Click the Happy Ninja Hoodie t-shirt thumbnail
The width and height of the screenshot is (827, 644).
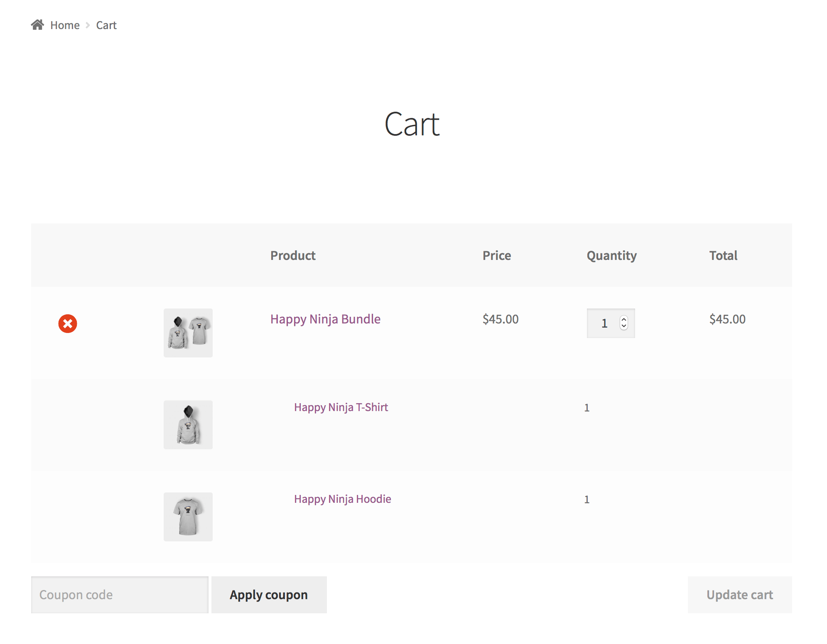click(x=188, y=516)
